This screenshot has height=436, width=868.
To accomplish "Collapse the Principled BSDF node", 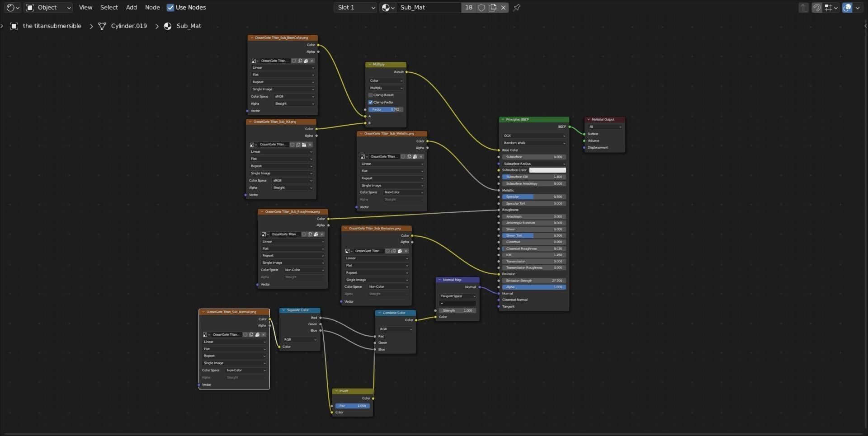I will tap(502, 119).
